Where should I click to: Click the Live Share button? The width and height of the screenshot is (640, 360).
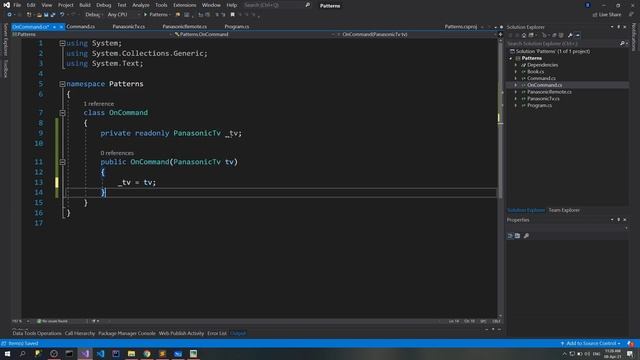point(607,15)
